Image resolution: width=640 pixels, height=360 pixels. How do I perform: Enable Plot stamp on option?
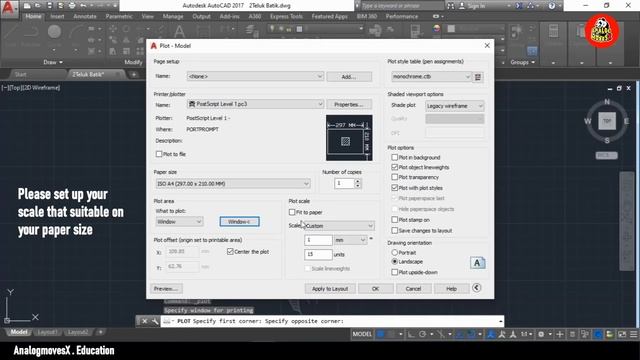pos(394,220)
